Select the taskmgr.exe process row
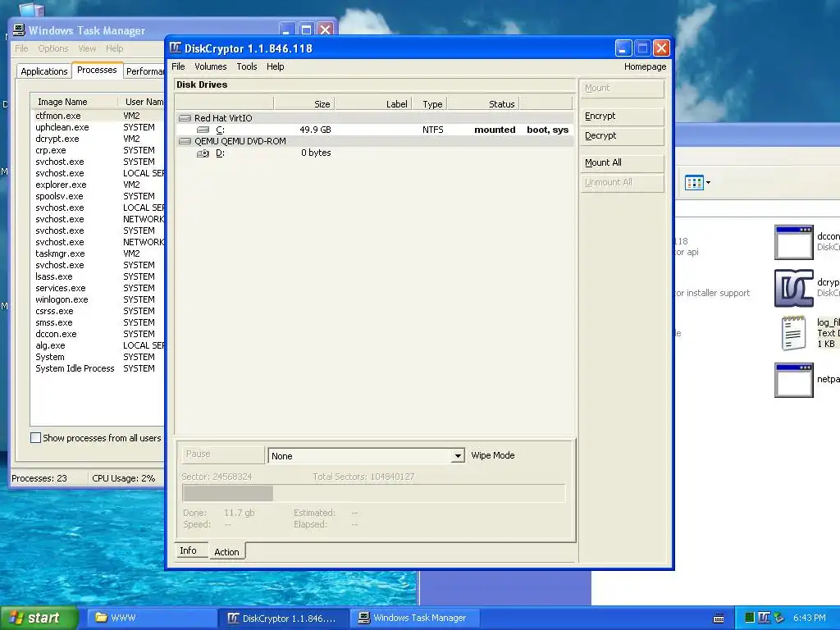Image resolution: width=840 pixels, height=630 pixels. 98,253
